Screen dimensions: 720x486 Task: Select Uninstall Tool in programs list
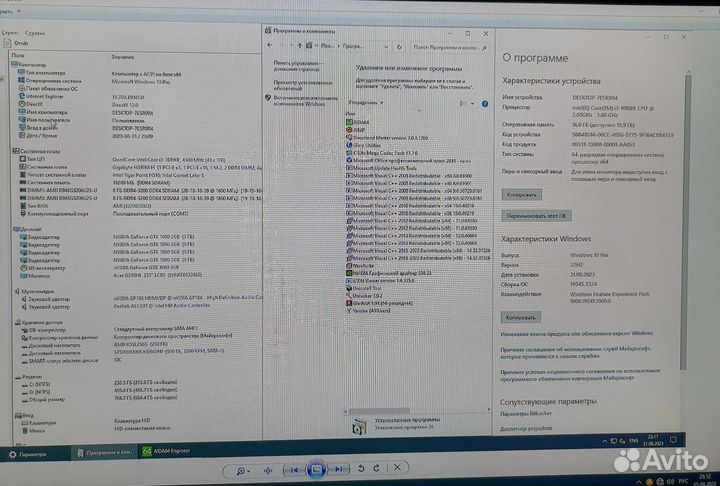[364, 288]
